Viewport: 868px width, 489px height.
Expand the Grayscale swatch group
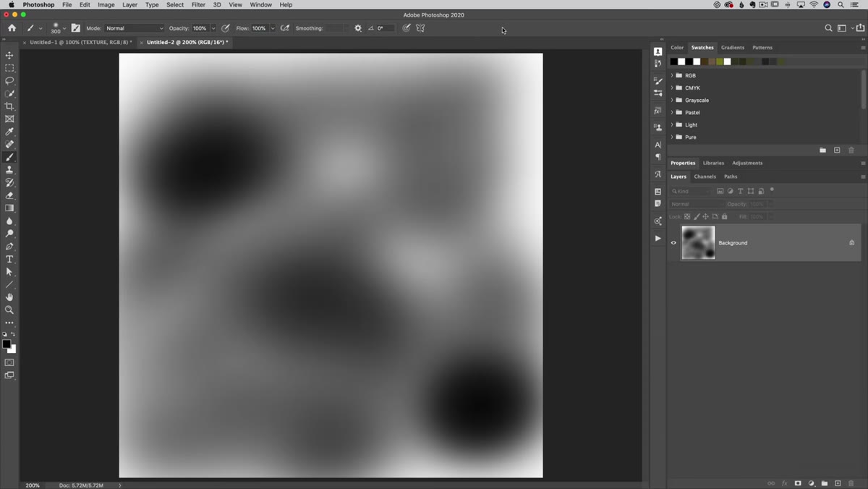[672, 100]
